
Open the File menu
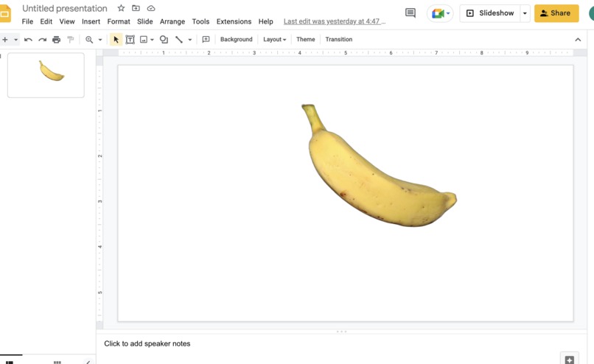pos(27,21)
